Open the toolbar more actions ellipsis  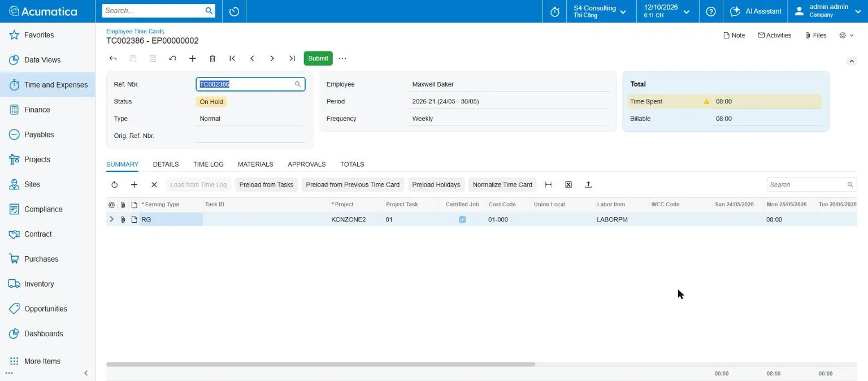point(342,58)
